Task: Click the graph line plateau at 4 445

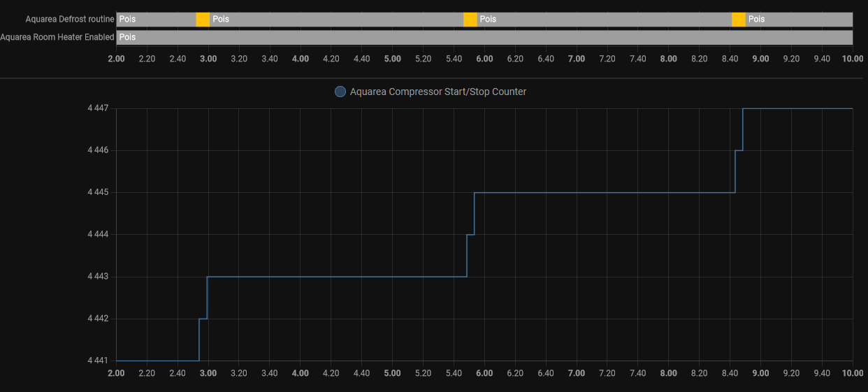Action: coord(605,192)
